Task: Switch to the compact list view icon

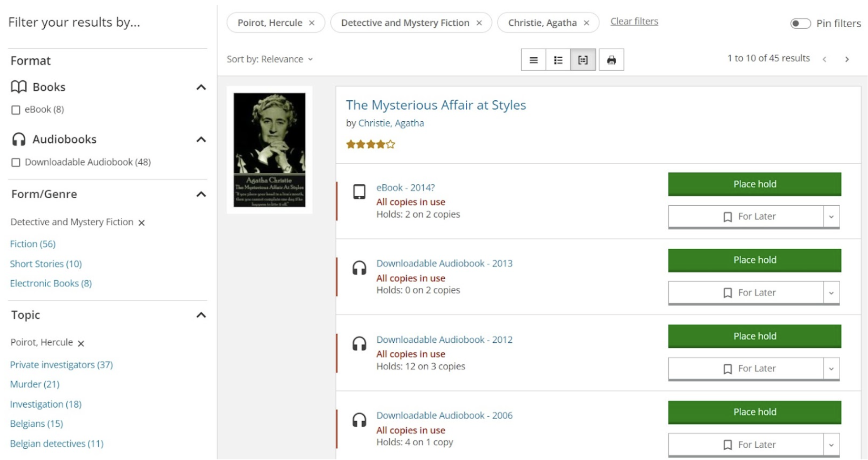Action: 533,59
